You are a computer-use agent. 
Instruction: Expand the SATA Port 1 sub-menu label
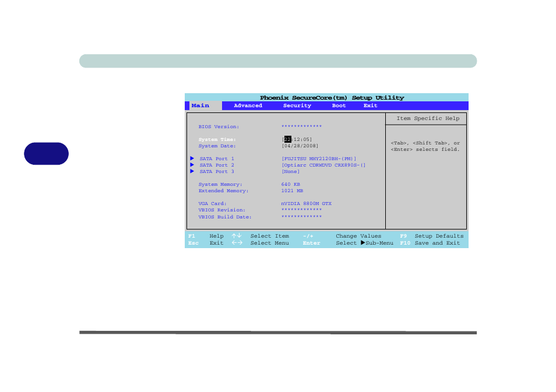[217, 158]
